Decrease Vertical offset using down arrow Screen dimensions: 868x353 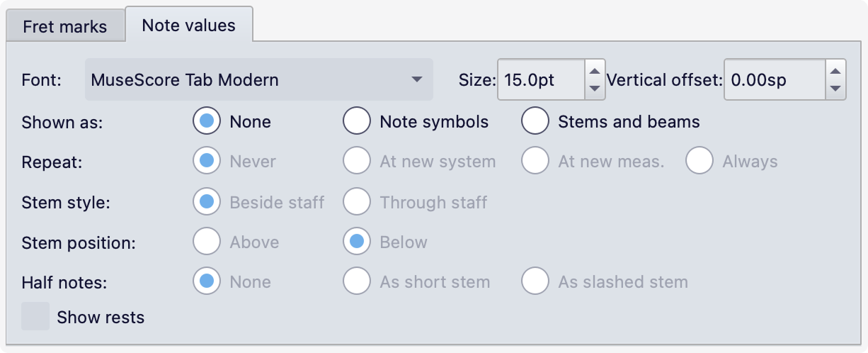835,89
